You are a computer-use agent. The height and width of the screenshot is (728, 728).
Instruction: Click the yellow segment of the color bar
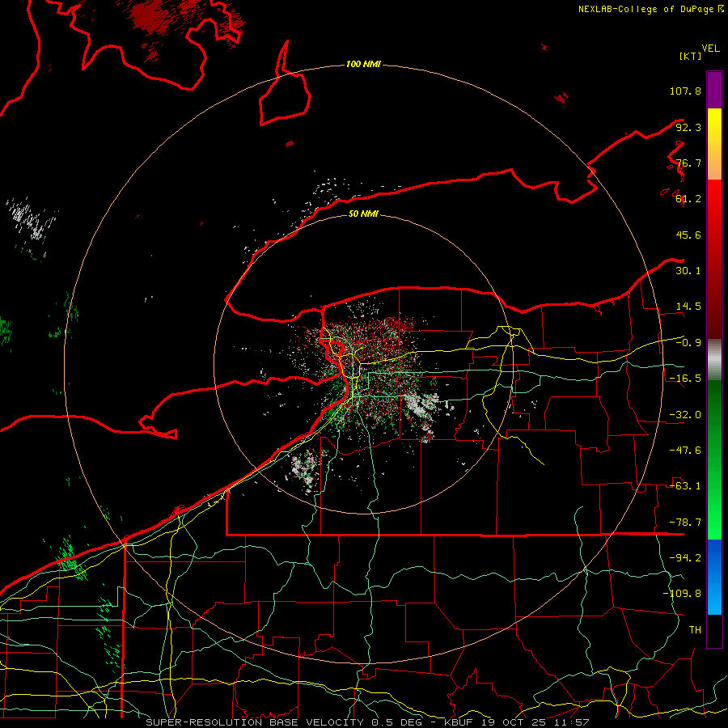tap(714, 126)
